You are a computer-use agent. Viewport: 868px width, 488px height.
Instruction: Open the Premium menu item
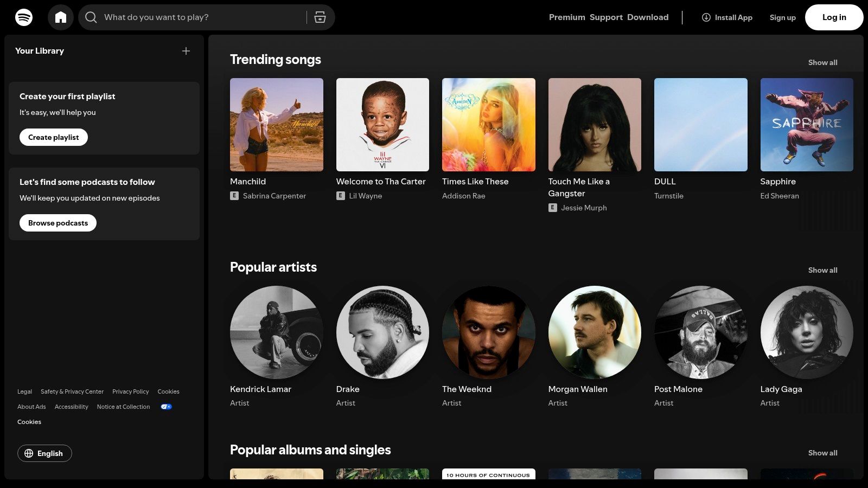[x=567, y=17]
